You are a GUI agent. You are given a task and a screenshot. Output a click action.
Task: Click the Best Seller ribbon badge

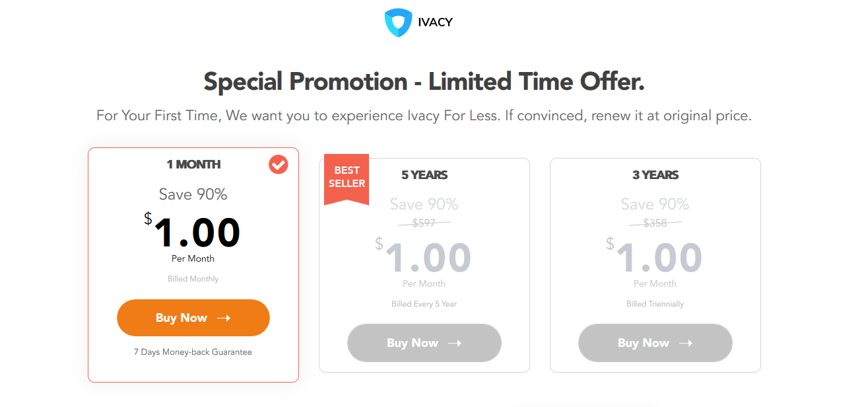[347, 179]
